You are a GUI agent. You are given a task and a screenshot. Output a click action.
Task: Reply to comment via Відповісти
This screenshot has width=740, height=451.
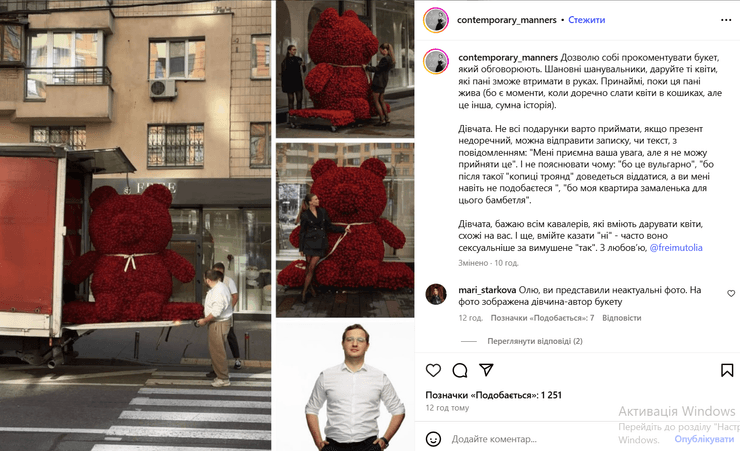click(622, 318)
